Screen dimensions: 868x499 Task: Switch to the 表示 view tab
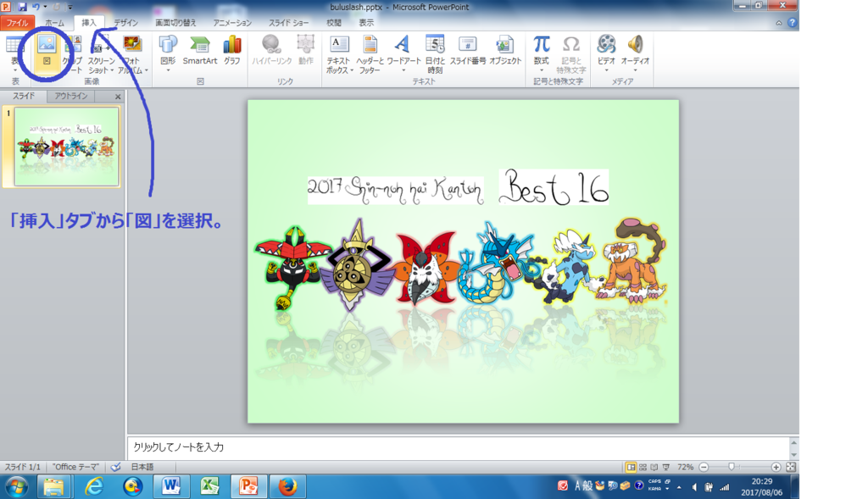point(366,23)
